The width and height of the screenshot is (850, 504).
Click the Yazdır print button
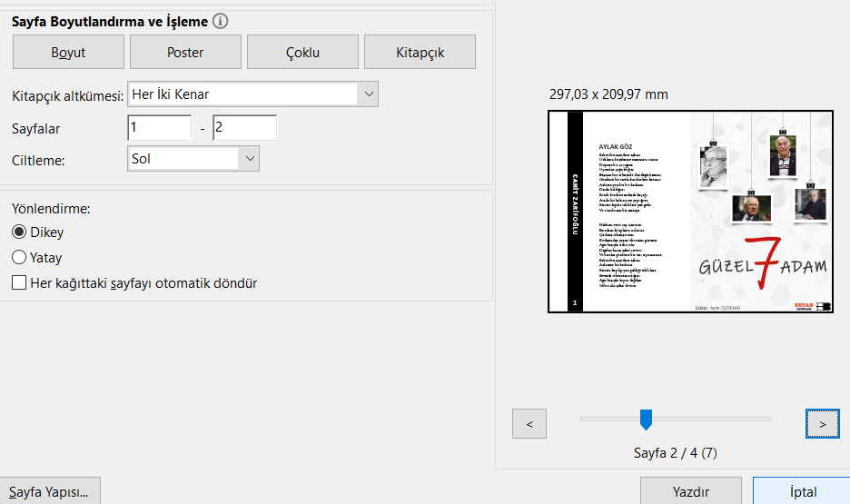(690, 491)
